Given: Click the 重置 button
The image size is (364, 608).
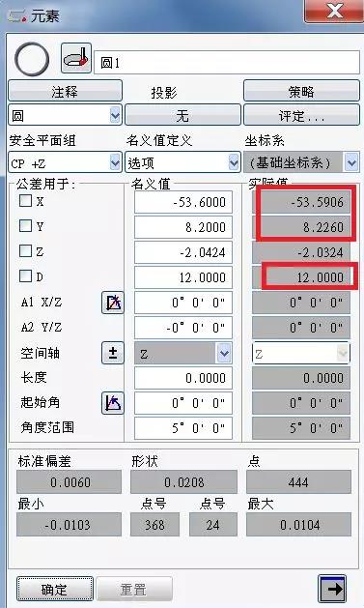Looking at the screenshot, I should tap(134, 589).
